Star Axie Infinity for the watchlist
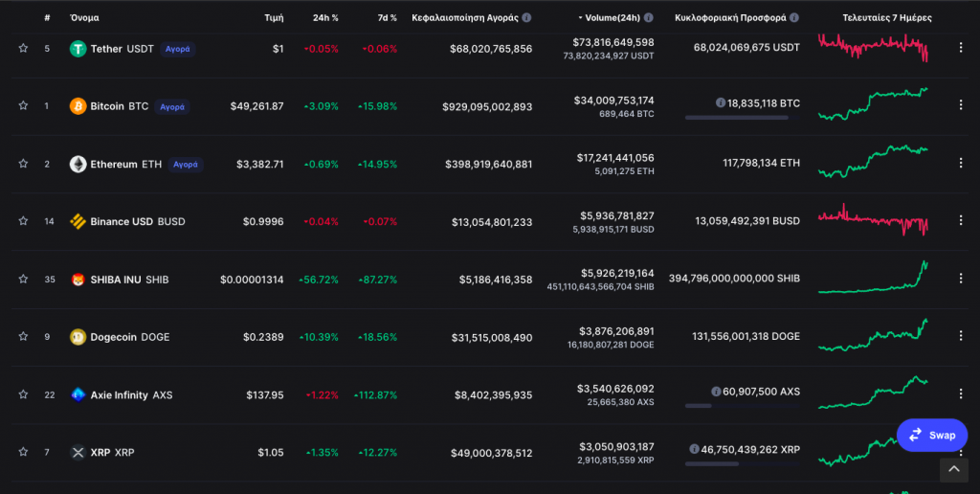 point(23,394)
